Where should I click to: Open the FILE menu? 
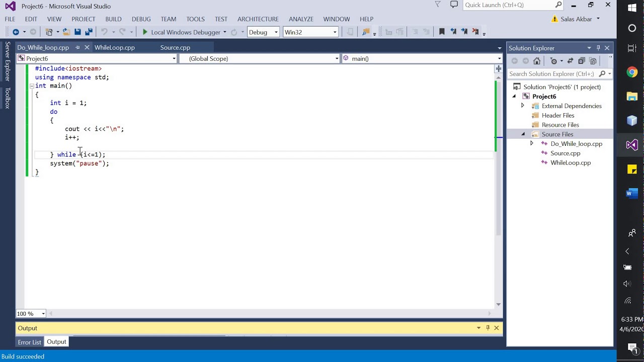tap(10, 19)
